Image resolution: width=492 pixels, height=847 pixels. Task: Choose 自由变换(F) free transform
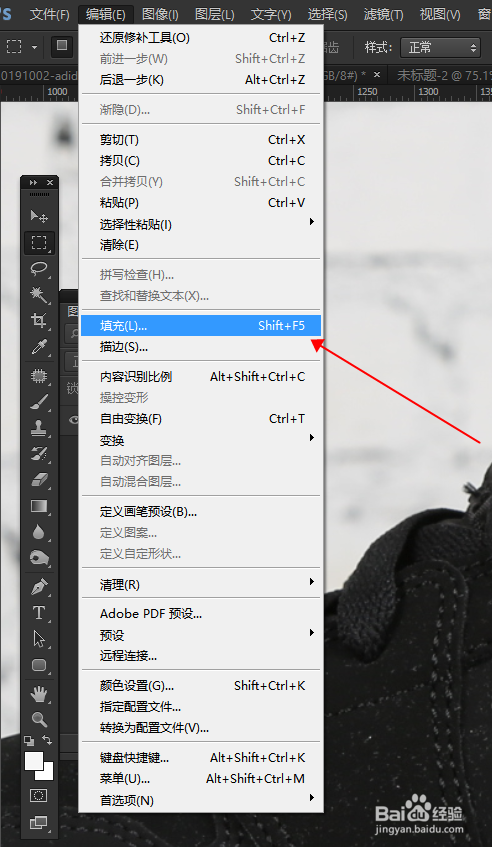[x=201, y=419]
